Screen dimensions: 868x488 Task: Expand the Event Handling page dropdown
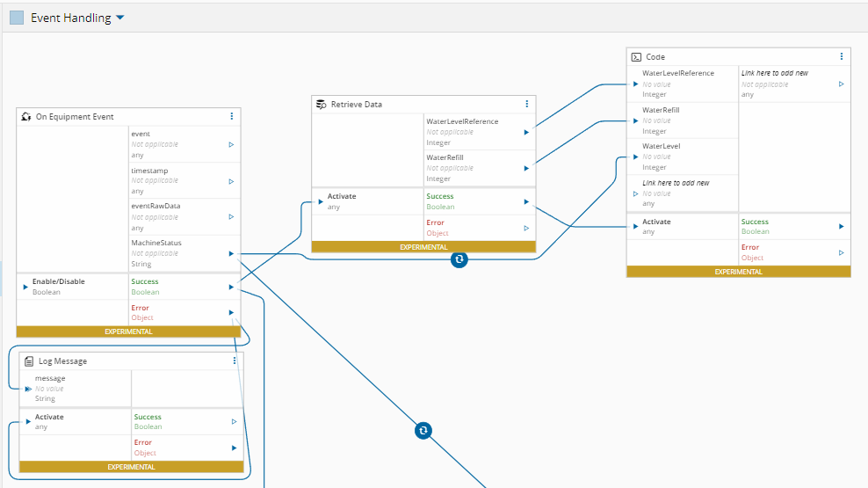click(120, 18)
